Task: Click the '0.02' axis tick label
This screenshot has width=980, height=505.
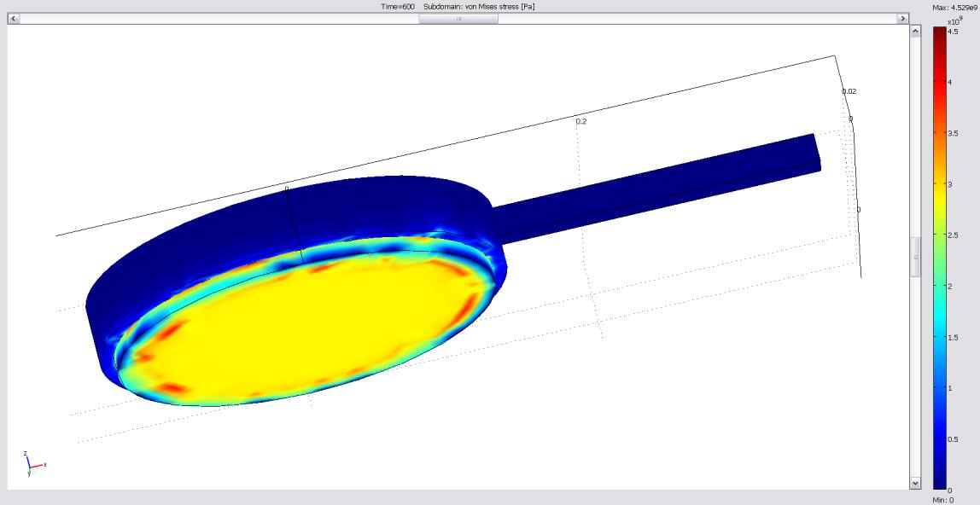Action: tap(849, 91)
